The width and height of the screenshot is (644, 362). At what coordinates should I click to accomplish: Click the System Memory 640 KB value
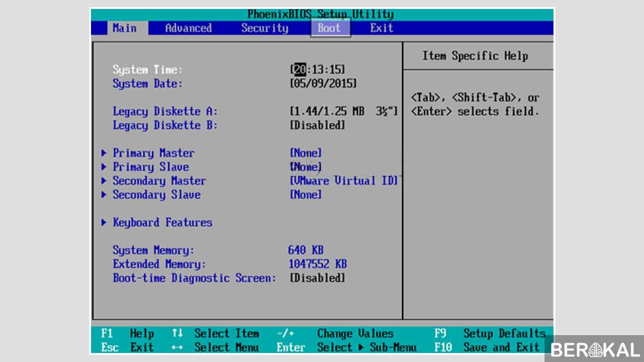click(305, 250)
